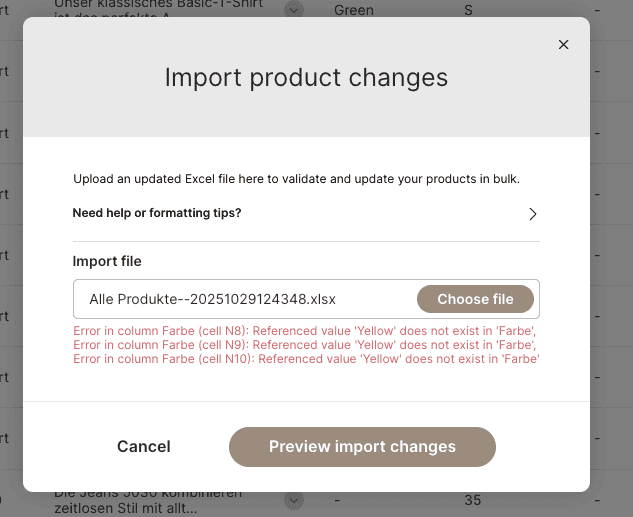
Task: Close the import dialog with X icon
Action: click(563, 44)
